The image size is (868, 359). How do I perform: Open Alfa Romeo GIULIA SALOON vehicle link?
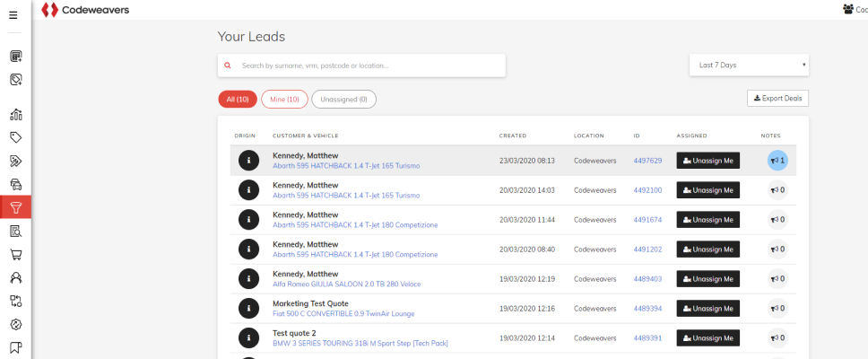pos(346,285)
